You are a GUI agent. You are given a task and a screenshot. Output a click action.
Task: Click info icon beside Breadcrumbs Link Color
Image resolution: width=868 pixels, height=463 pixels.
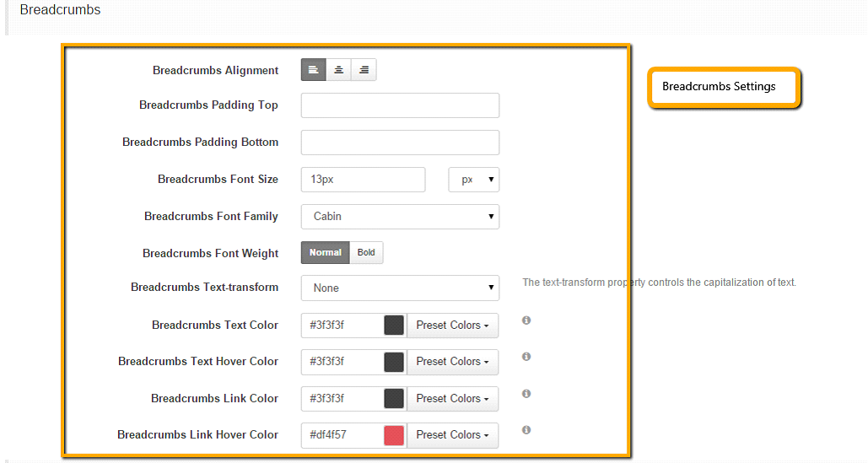point(526,394)
